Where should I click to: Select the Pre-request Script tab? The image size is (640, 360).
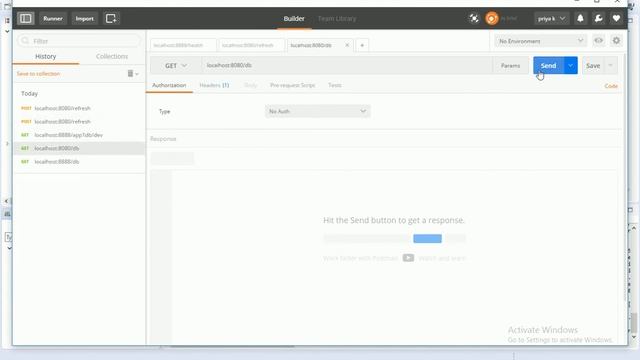click(x=293, y=85)
